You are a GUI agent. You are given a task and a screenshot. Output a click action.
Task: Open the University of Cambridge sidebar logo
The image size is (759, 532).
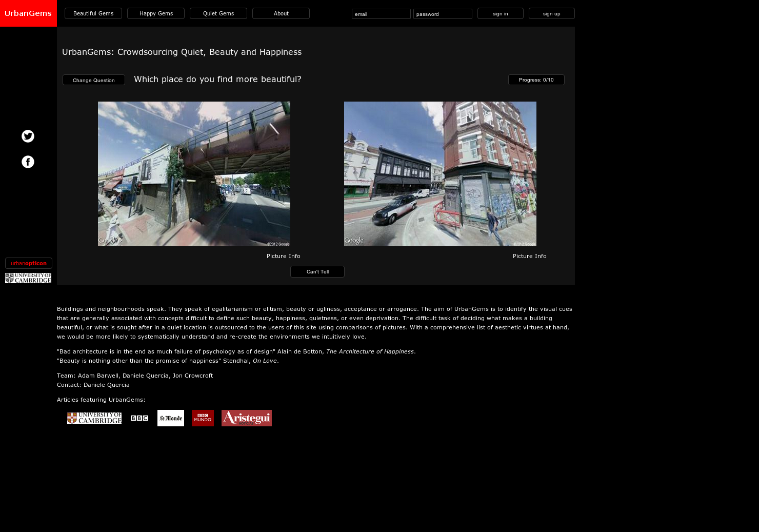click(28, 278)
